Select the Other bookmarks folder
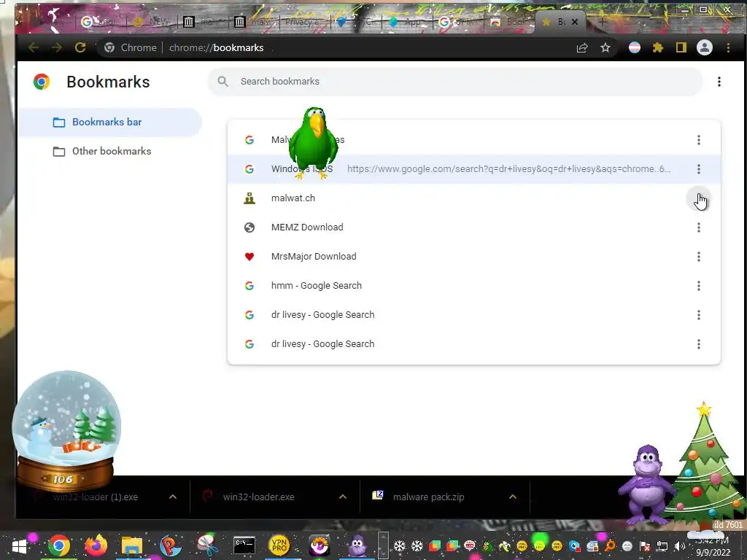 coord(109,152)
